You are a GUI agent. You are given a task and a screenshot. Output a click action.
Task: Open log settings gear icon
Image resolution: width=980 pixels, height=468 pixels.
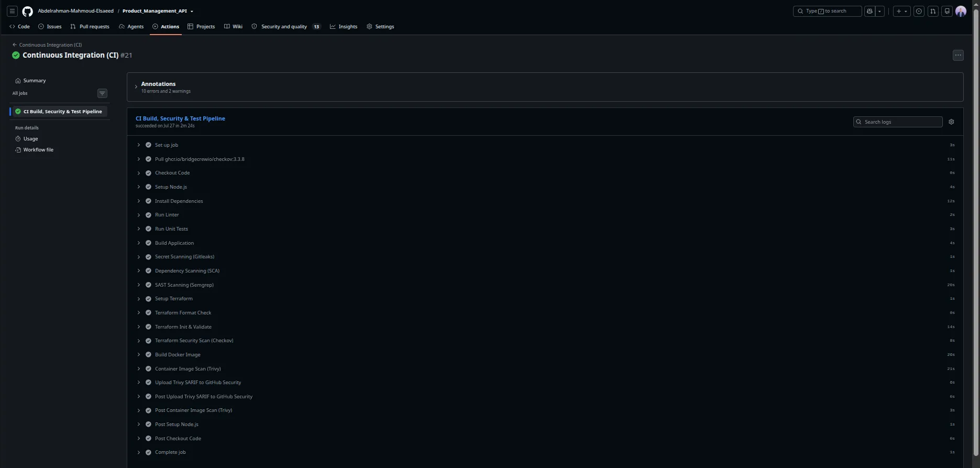click(951, 122)
